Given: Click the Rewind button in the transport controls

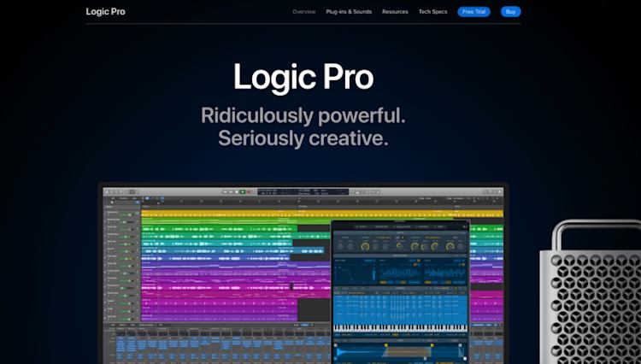Looking at the screenshot, I should tap(226, 192).
